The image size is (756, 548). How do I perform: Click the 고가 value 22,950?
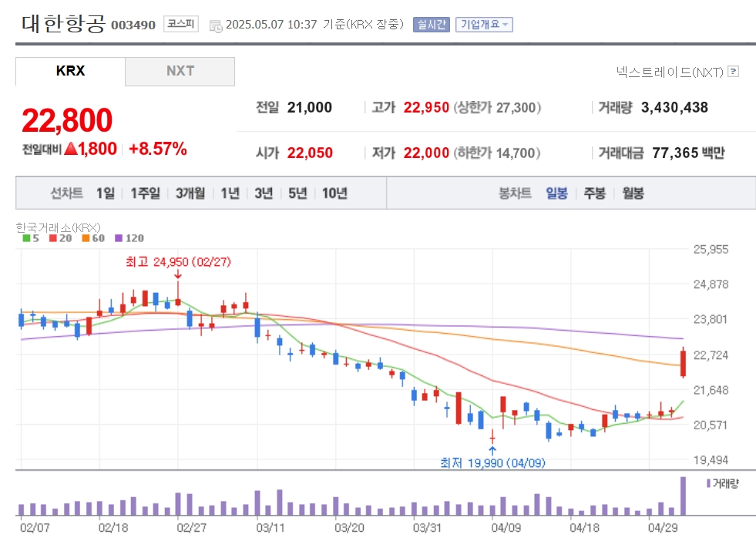[x=426, y=107]
